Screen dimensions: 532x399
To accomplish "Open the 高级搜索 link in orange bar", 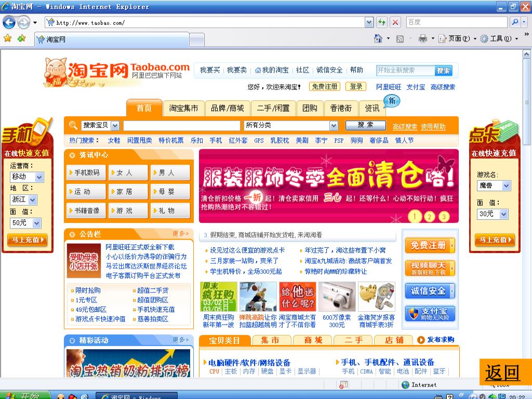I will click(405, 127).
